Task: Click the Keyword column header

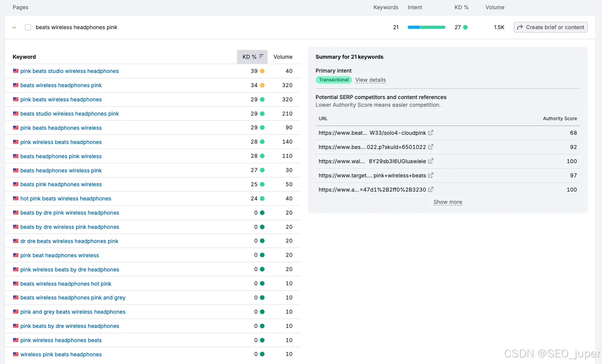Action: click(x=24, y=57)
